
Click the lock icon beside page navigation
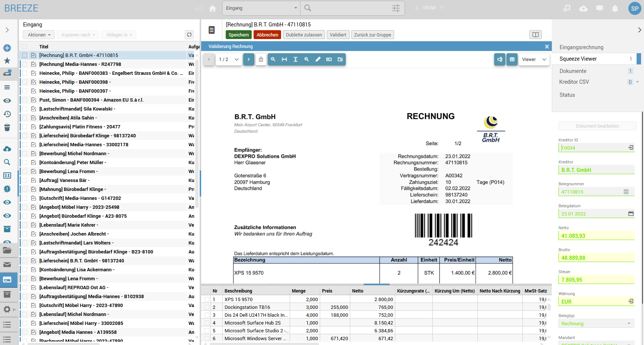tap(261, 60)
